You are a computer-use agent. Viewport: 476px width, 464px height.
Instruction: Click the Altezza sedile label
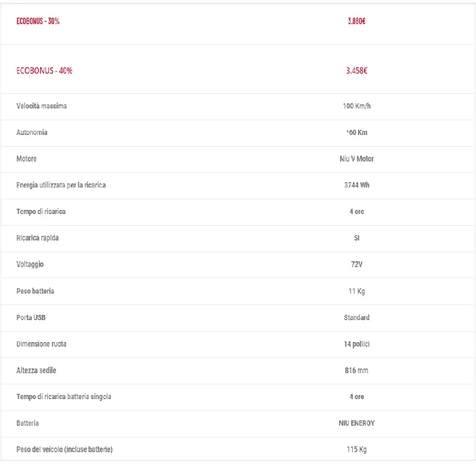click(x=37, y=370)
